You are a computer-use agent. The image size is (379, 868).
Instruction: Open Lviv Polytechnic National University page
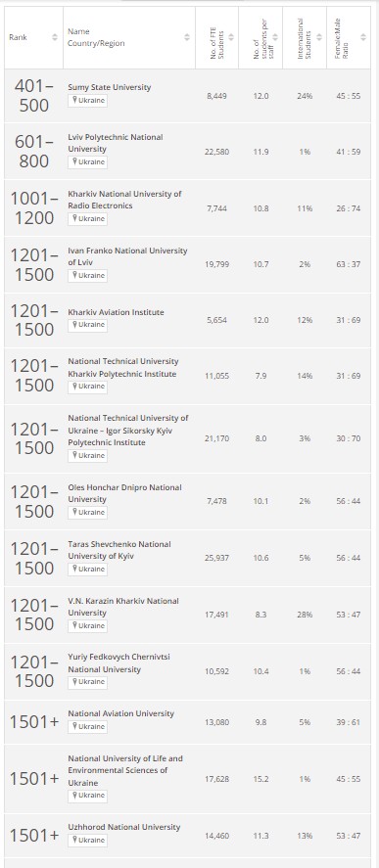pyautogui.click(x=116, y=143)
